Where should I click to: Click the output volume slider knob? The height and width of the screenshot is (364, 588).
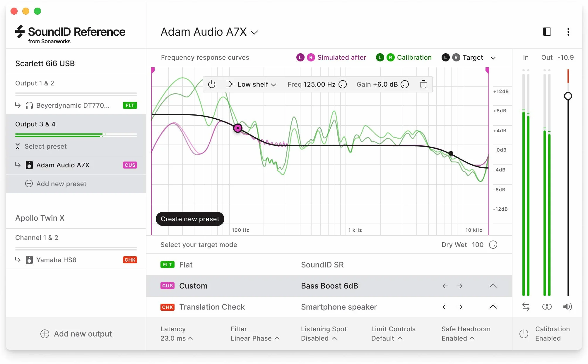point(568,96)
